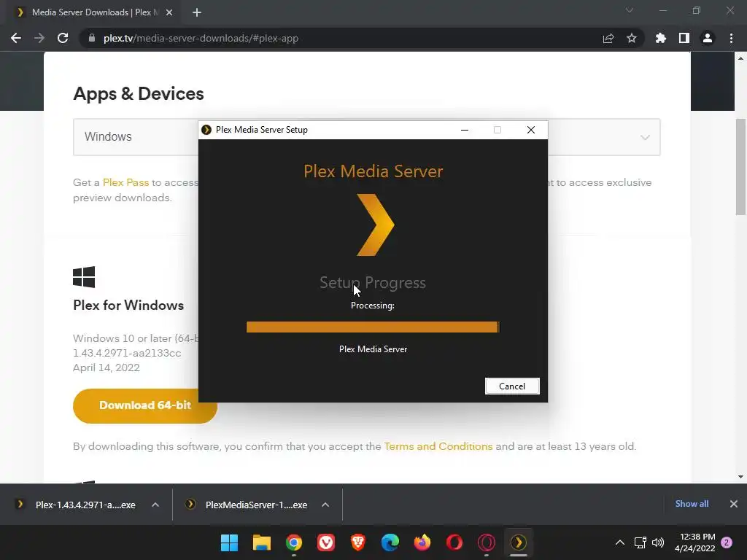
Task: Minimize the Plex Media Server Setup window
Action: pos(465,130)
